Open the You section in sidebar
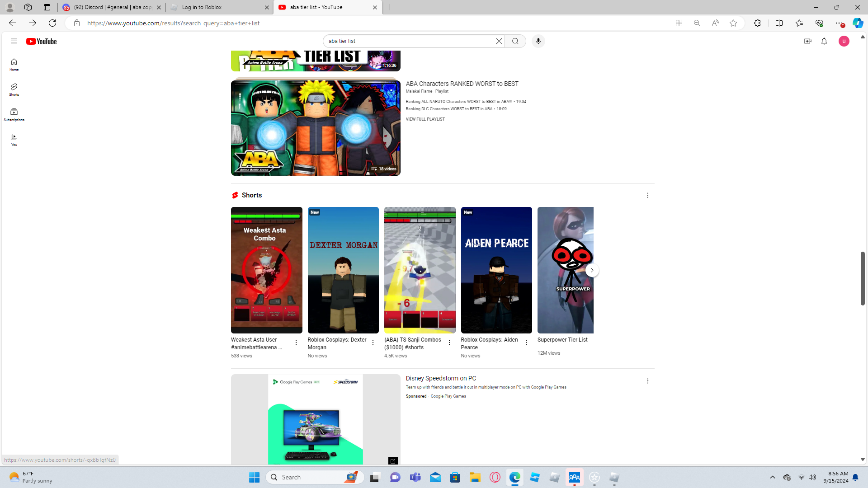868x488 pixels. pyautogui.click(x=14, y=140)
